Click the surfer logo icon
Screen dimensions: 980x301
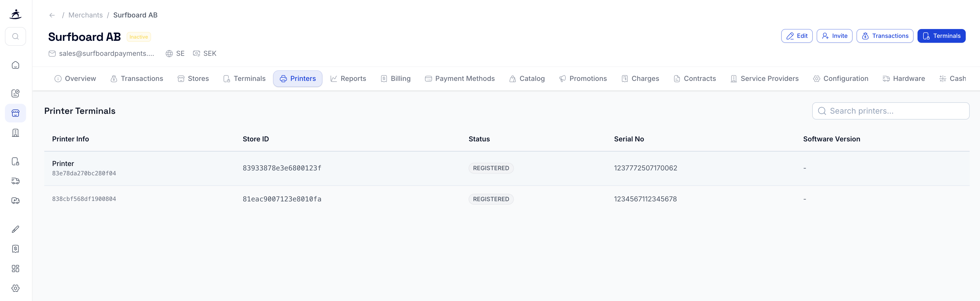(x=15, y=14)
